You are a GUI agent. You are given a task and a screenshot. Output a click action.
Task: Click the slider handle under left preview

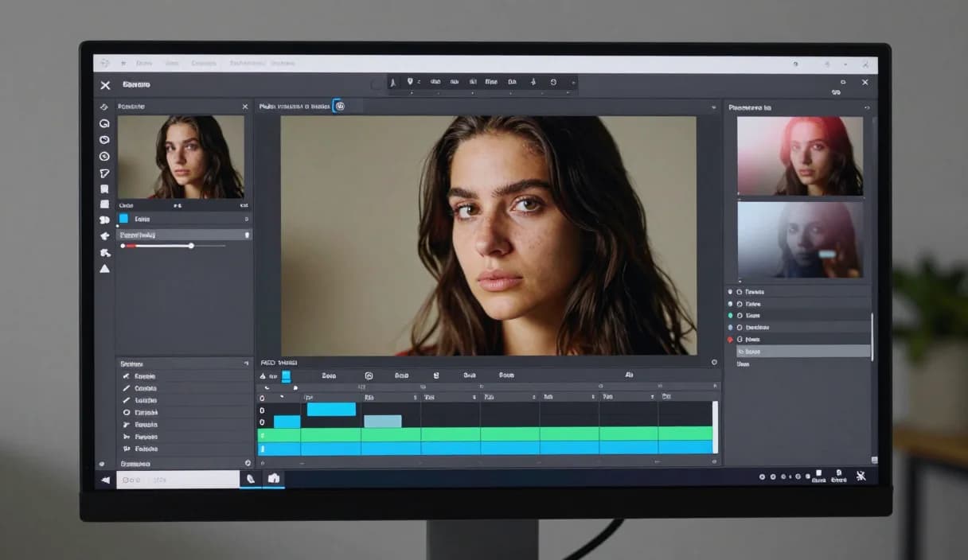click(191, 246)
